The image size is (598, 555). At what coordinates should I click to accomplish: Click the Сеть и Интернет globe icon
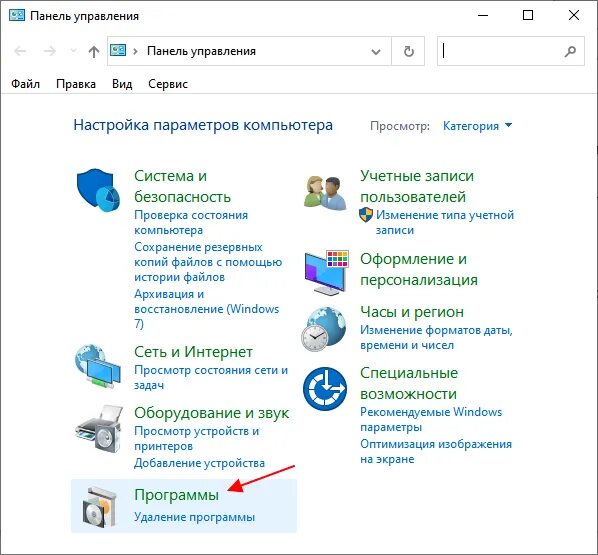point(98,366)
